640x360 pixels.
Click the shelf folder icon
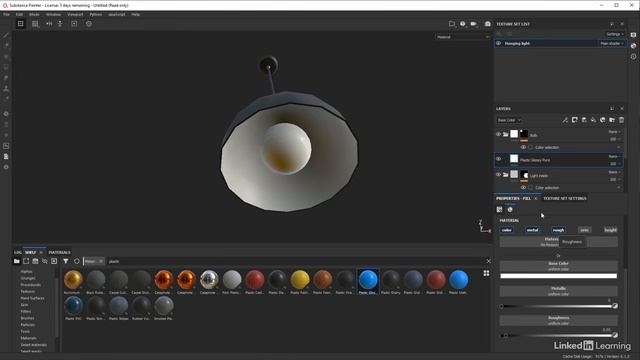tap(16, 261)
